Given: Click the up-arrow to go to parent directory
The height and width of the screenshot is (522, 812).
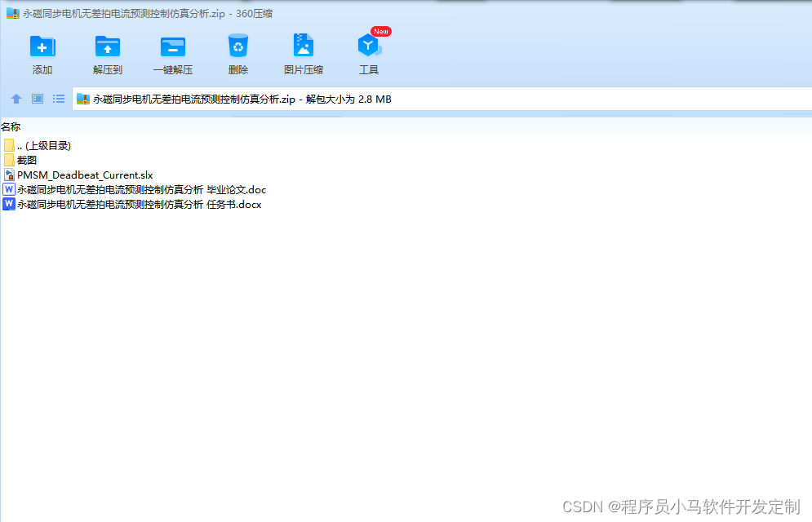Looking at the screenshot, I should [x=16, y=98].
